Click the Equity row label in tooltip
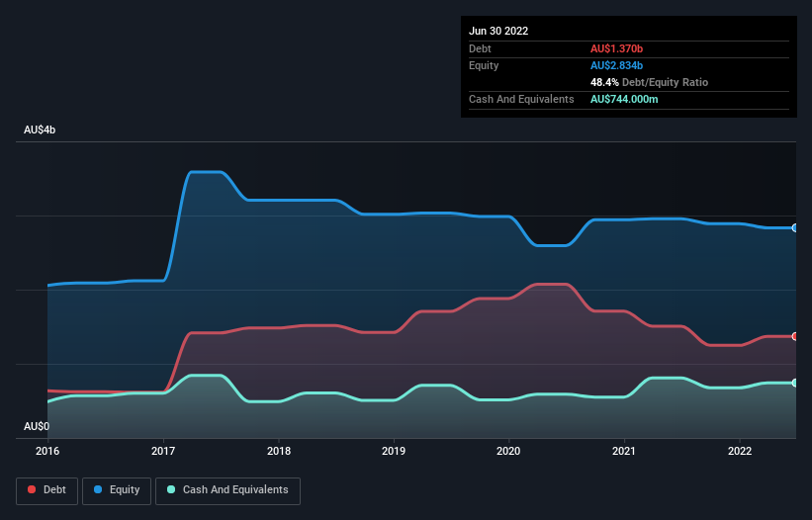Image resolution: width=812 pixels, height=520 pixels. coord(484,65)
